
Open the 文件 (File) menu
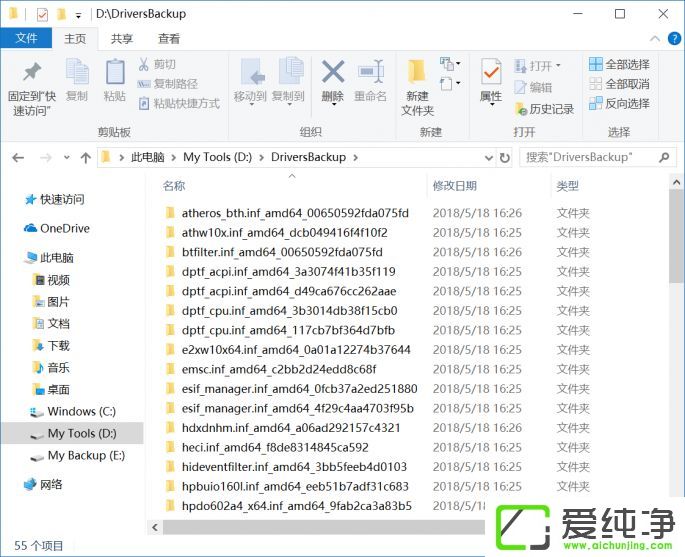pyautogui.click(x=26, y=39)
